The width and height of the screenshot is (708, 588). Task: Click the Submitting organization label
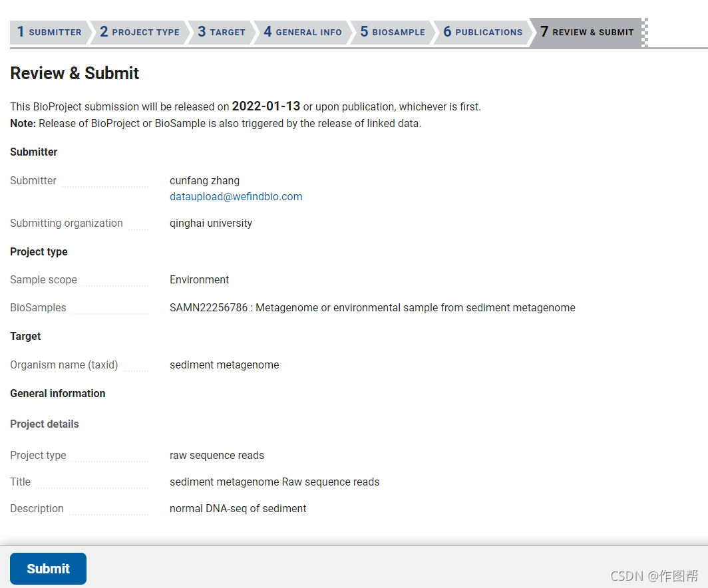click(x=67, y=223)
